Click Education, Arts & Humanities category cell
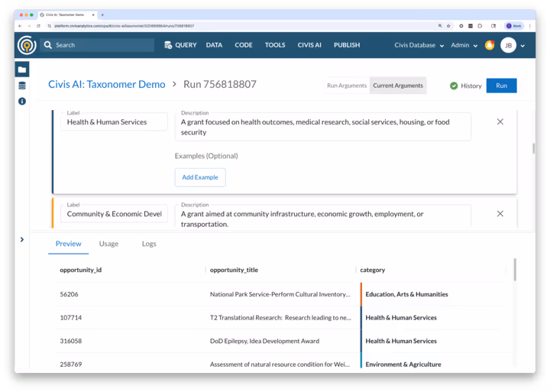550x392 pixels. click(x=406, y=294)
